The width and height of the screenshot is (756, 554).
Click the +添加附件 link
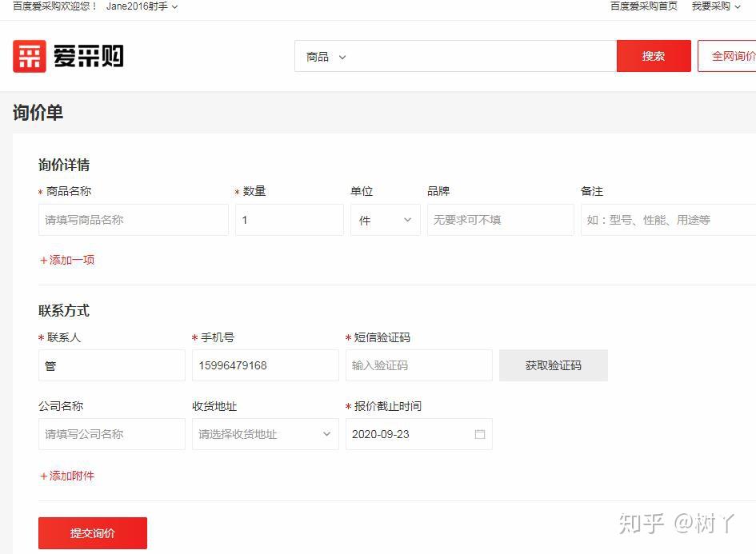tap(67, 476)
